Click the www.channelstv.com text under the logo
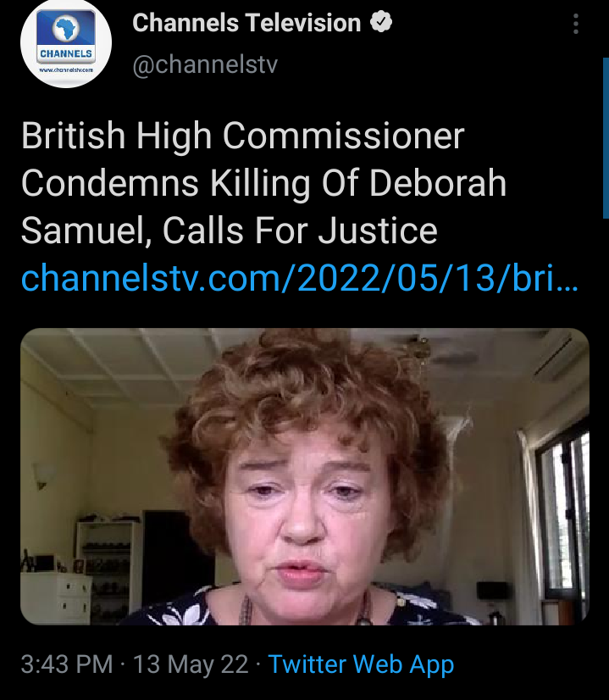Screen dimensions: 609x700 tap(66, 70)
